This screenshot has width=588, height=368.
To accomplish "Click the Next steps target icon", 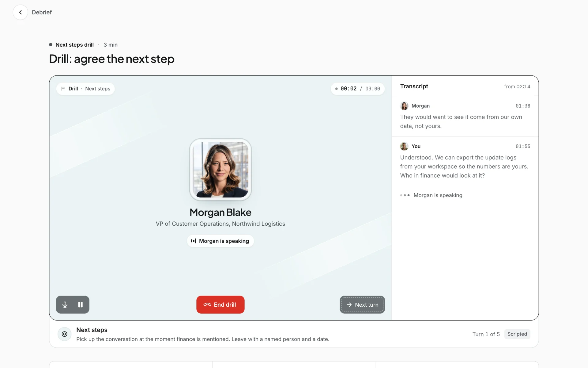I will pyautogui.click(x=65, y=334).
